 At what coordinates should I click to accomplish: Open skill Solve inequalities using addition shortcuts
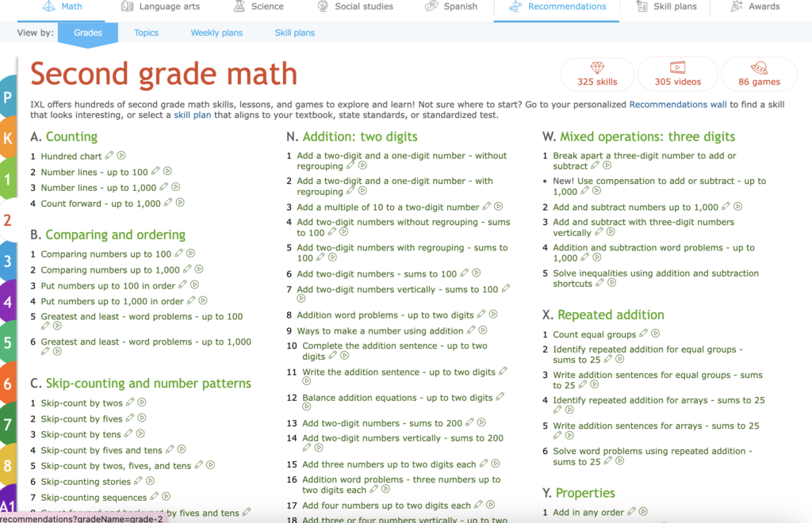tap(656, 278)
